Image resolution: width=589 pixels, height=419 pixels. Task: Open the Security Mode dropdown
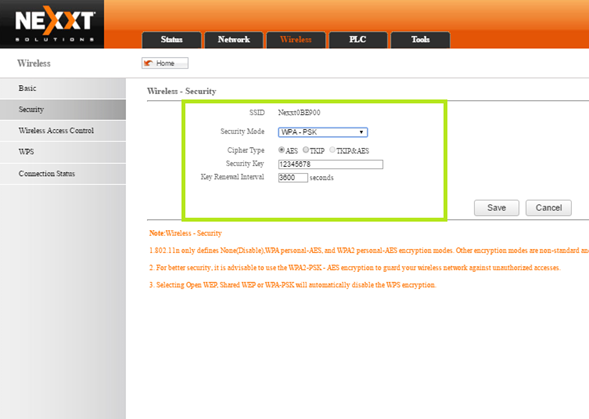click(323, 132)
